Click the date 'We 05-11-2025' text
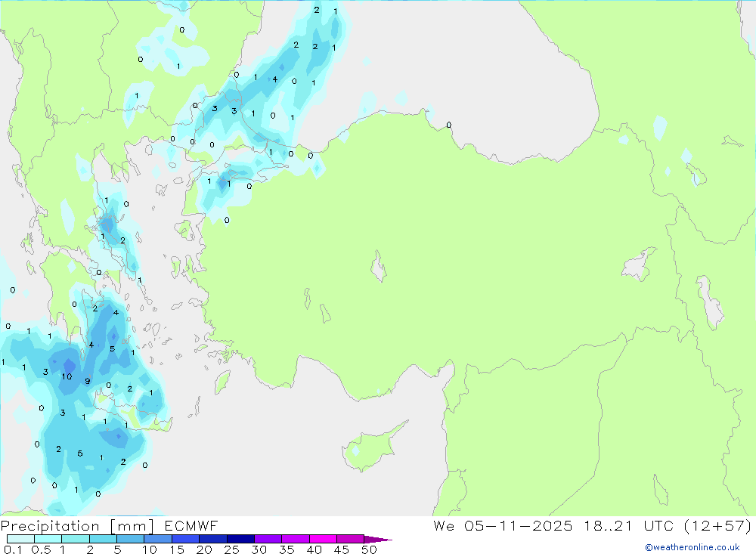The height and width of the screenshot is (554, 756). tap(503, 526)
